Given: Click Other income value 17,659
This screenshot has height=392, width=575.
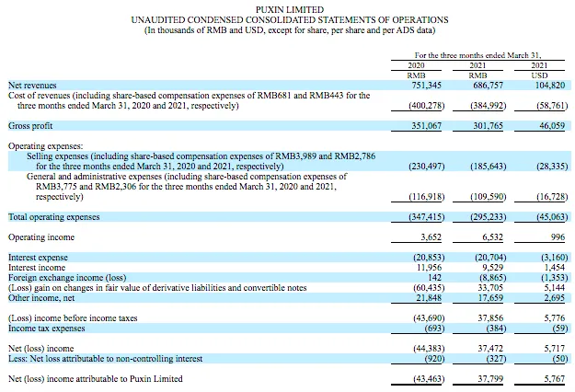Looking at the screenshot, I should coord(490,298).
